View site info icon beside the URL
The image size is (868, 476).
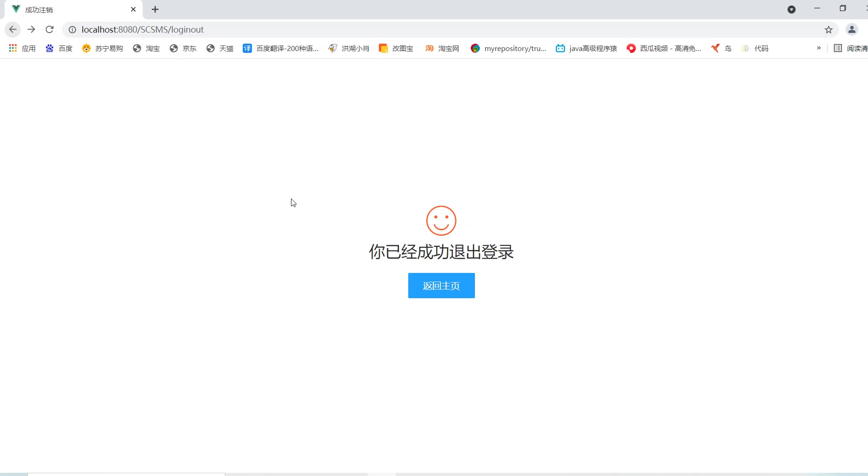[x=72, y=29]
